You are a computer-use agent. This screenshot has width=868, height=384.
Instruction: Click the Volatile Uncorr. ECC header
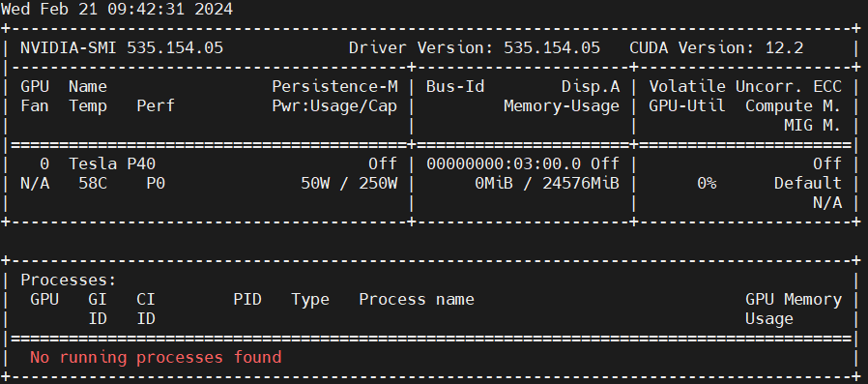pos(745,86)
